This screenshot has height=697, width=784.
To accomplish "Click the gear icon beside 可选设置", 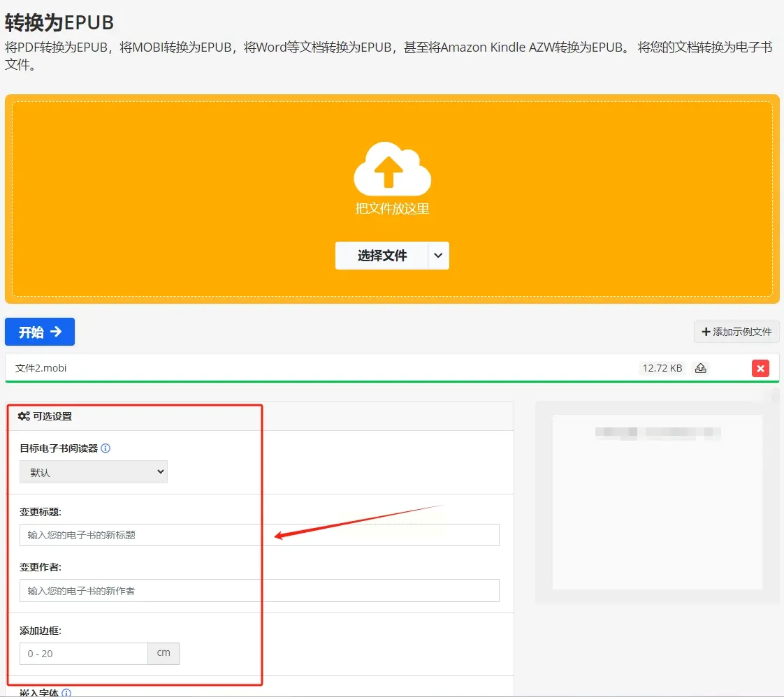I will pos(24,416).
